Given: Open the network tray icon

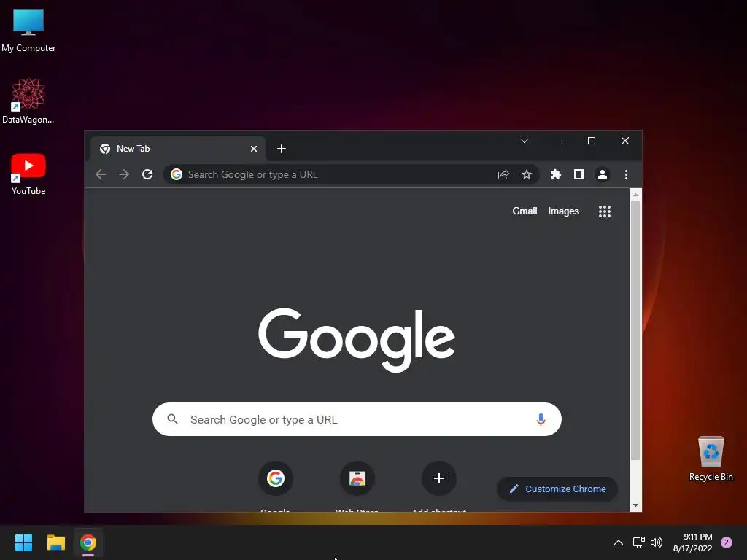Looking at the screenshot, I should click(638, 542).
